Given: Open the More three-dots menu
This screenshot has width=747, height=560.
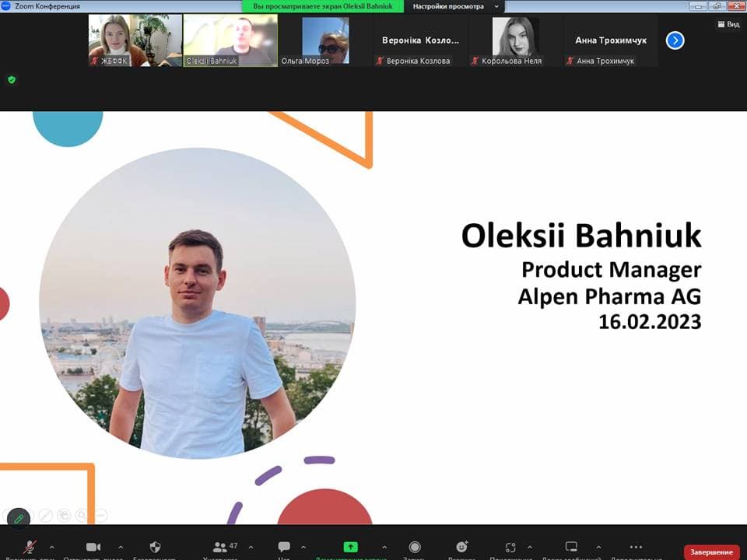Looking at the screenshot, I should click(636, 547).
